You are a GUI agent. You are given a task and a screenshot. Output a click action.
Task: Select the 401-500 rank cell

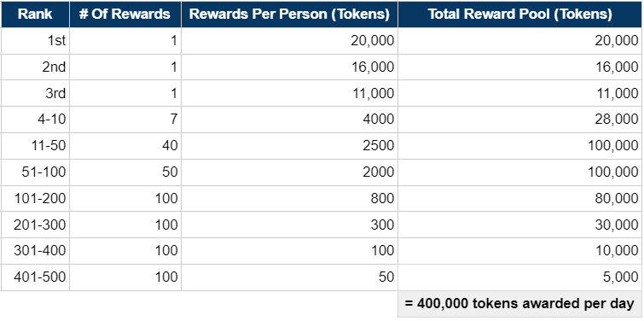click(x=35, y=277)
